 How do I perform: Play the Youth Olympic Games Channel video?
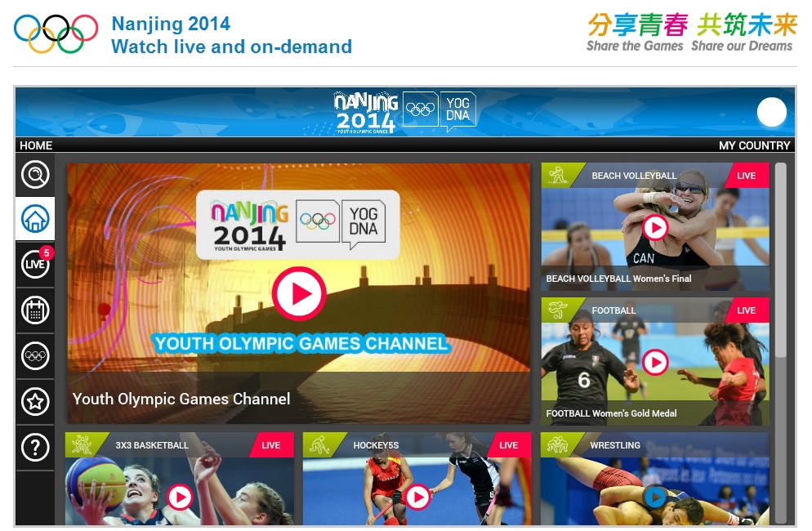pyautogui.click(x=299, y=294)
